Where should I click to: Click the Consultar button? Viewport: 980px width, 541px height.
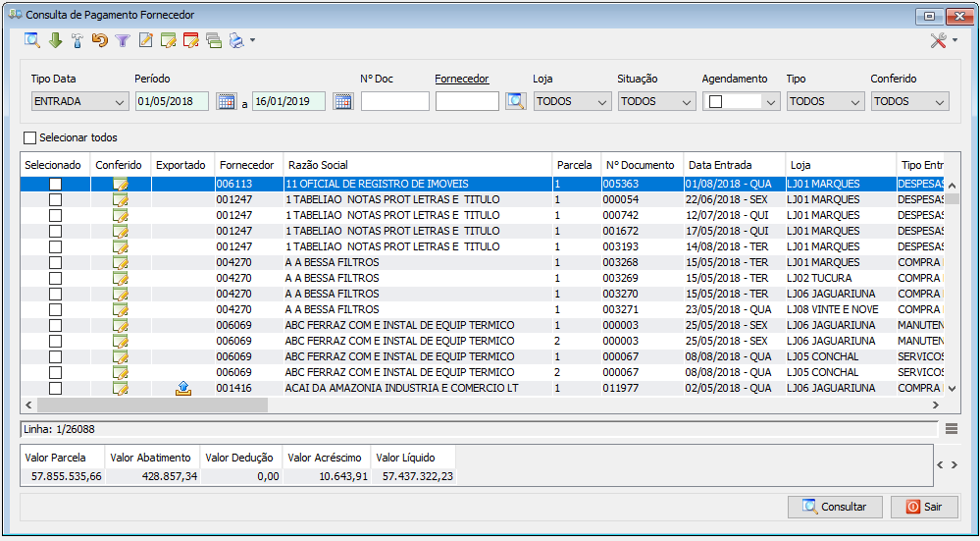tap(835, 507)
